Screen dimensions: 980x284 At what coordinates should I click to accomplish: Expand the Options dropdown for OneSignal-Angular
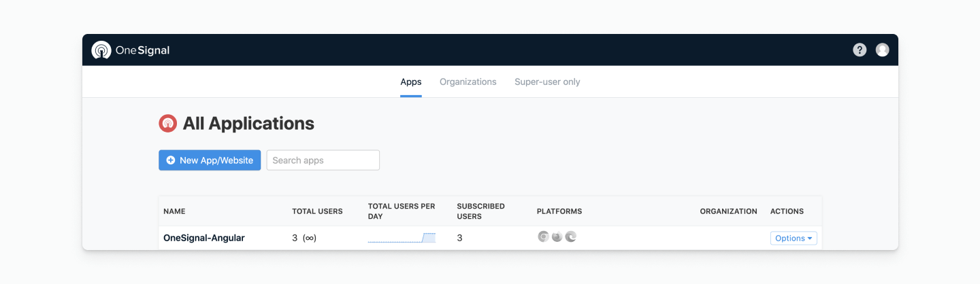tap(794, 238)
